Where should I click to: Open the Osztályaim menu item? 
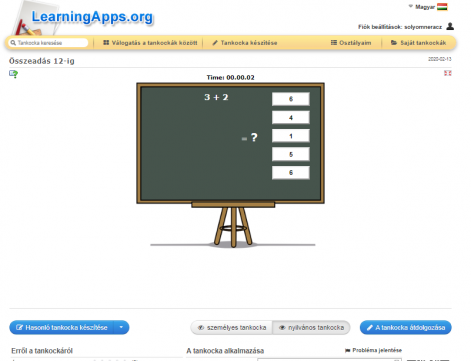pos(351,43)
